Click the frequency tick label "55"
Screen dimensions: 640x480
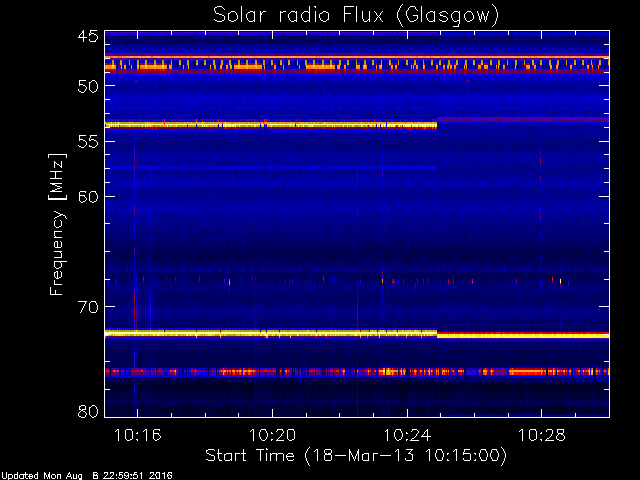click(x=88, y=142)
